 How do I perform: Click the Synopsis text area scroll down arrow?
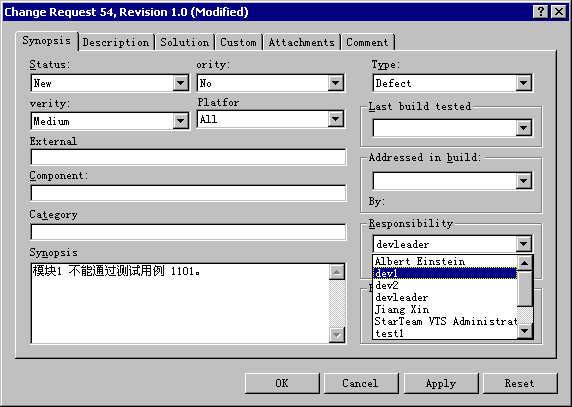[337, 334]
